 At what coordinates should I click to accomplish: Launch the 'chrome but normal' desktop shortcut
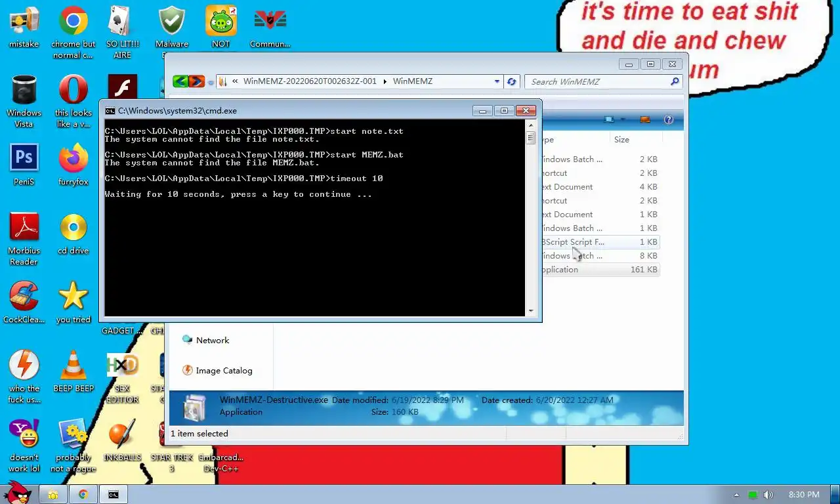click(x=73, y=33)
